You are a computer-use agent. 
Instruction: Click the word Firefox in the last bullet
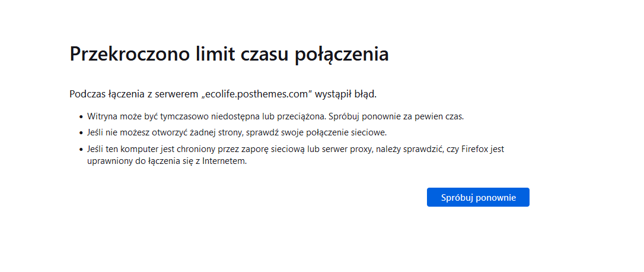pyautogui.click(x=474, y=149)
